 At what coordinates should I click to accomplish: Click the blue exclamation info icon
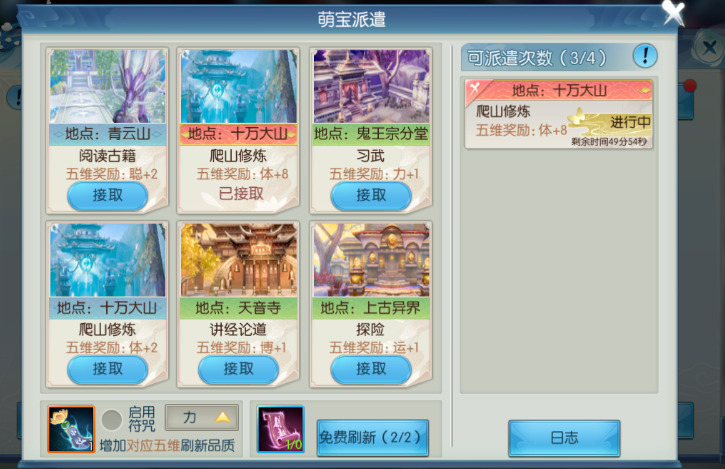pos(645,56)
